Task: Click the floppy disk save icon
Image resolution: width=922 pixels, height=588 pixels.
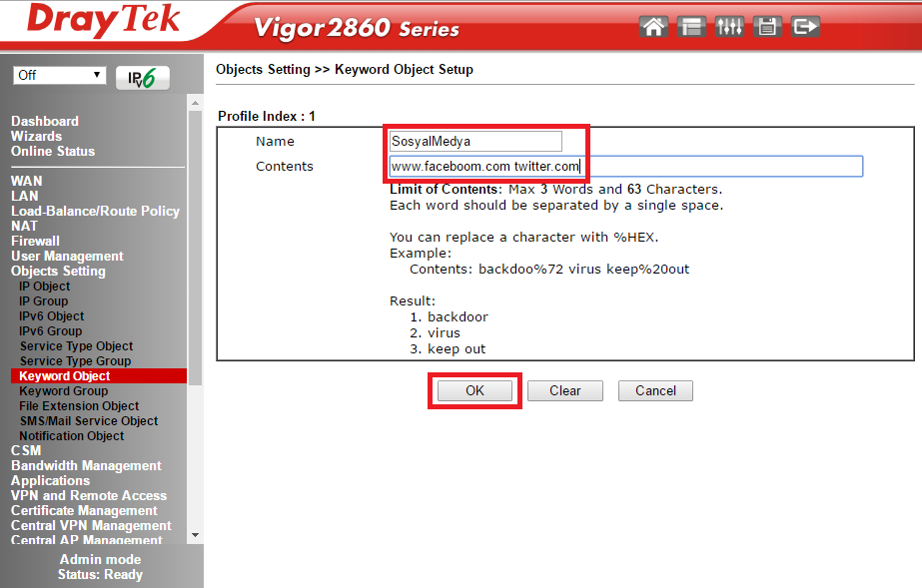Action: [x=767, y=27]
